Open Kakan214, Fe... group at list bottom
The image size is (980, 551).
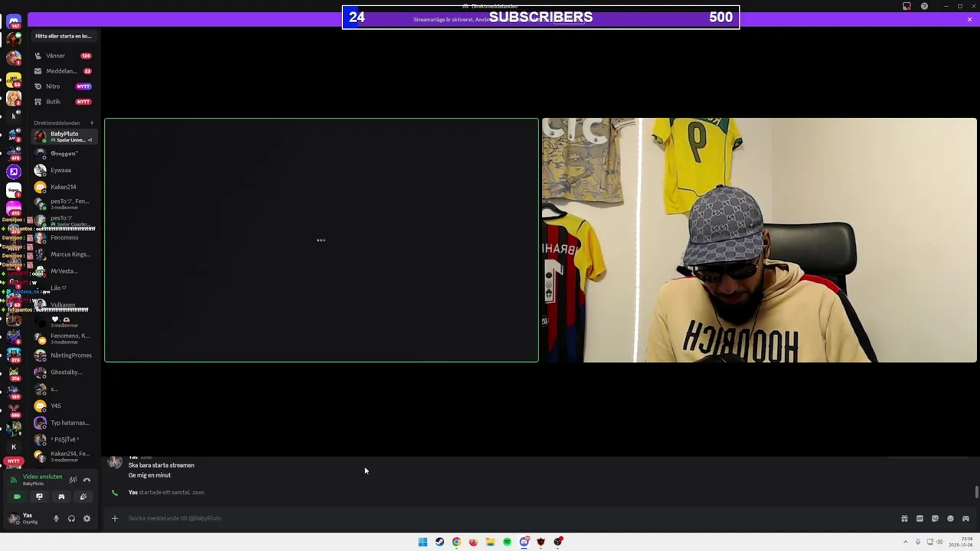[63, 456]
